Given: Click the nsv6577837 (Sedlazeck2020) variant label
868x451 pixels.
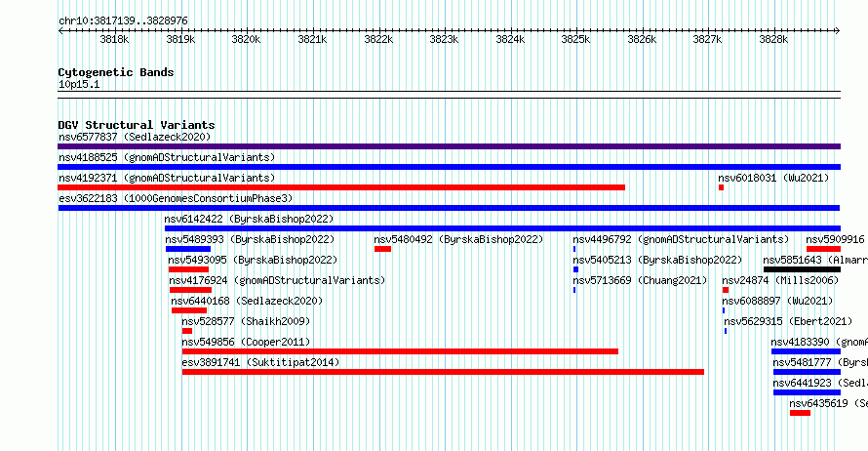Looking at the screenshot, I should [135, 137].
